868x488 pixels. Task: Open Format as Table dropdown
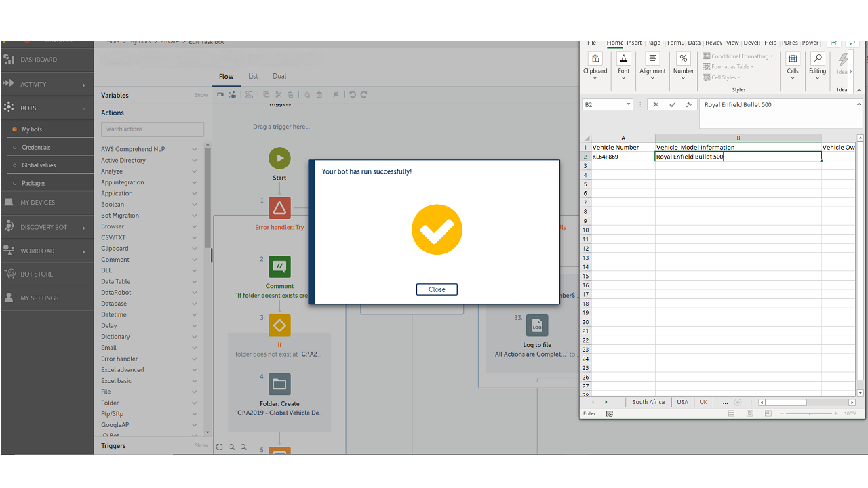click(728, 67)
